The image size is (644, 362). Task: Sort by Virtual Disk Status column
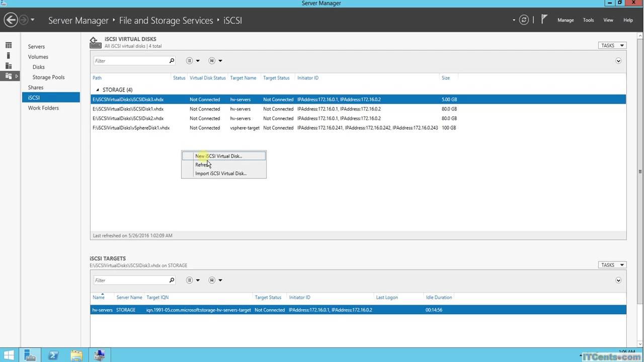click(x=207, y=78)
